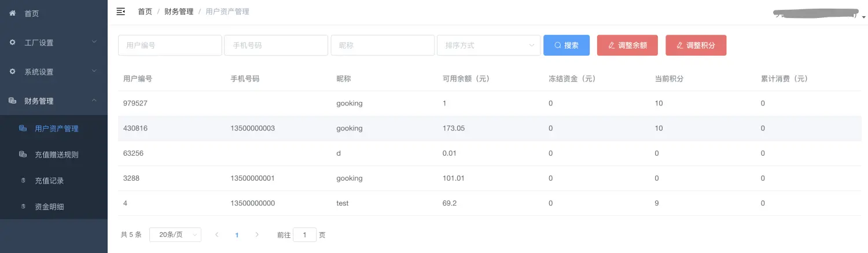This screenshot has width=868, height=253.
Task: Click the 昵称 column header
Action: 344,79
